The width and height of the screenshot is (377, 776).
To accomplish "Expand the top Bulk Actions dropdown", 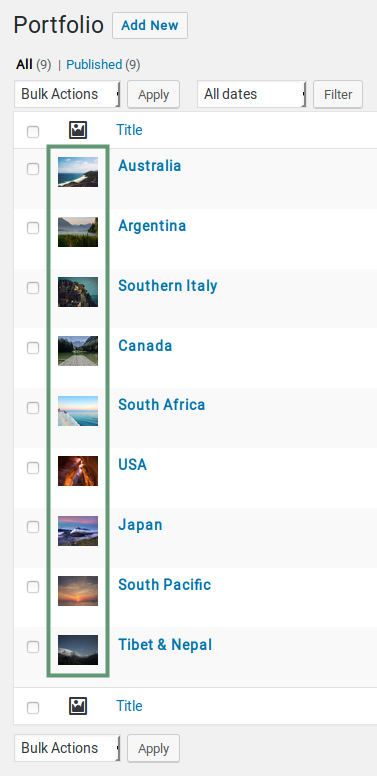I will [x=67, y=94].
